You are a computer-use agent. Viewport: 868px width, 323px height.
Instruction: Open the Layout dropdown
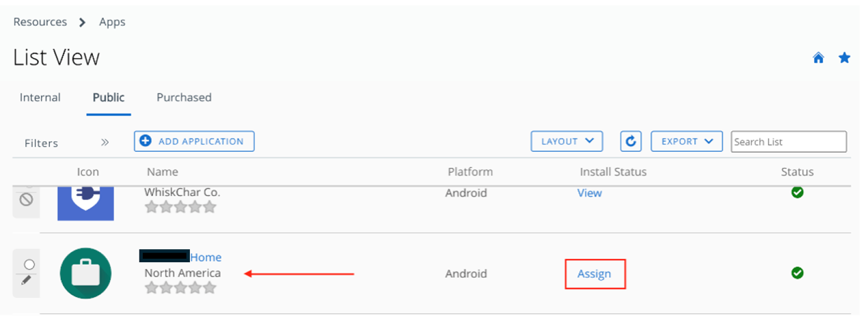(567, 141)
